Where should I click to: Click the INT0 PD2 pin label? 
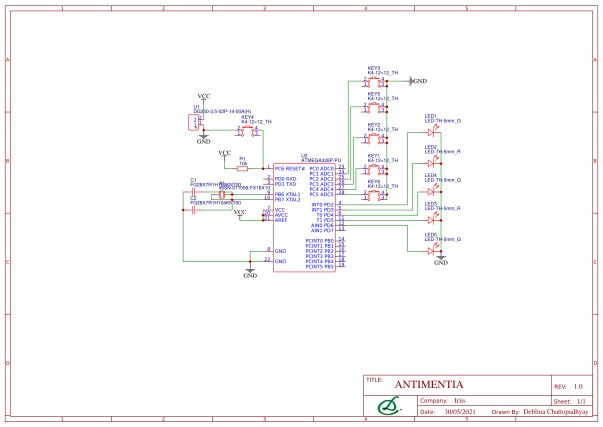pyautogui.click(x=322, y=205)
